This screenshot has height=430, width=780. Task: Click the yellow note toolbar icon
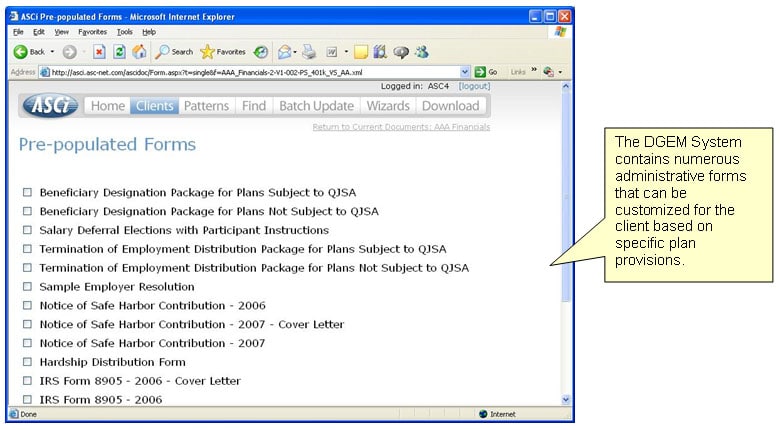coord(361,52)
